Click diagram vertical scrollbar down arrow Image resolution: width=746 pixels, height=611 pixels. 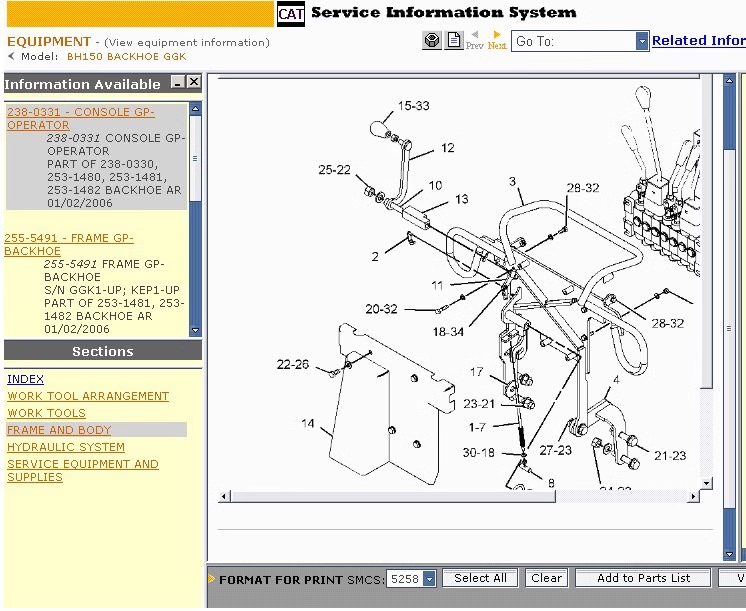[x=707, y=483]
